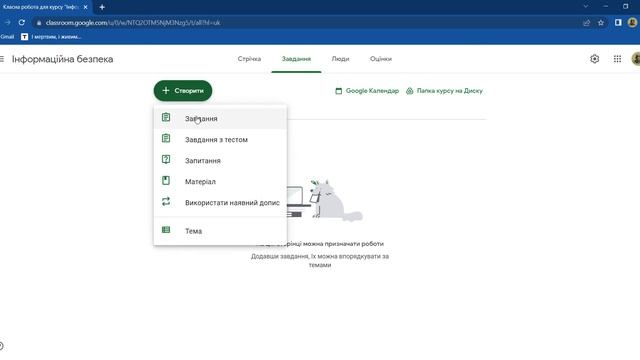Open Папка курсу на Диску link

tap(444, 91)
